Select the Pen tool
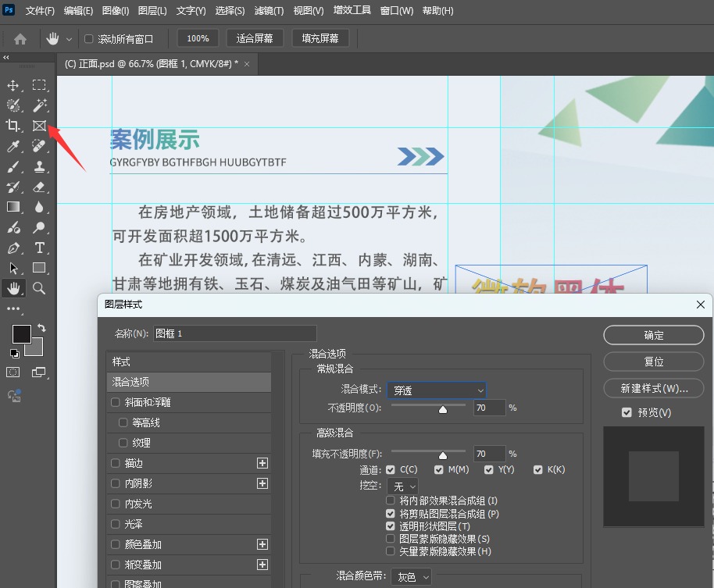This screenshot has width=714, height=588. pos(13,248)
